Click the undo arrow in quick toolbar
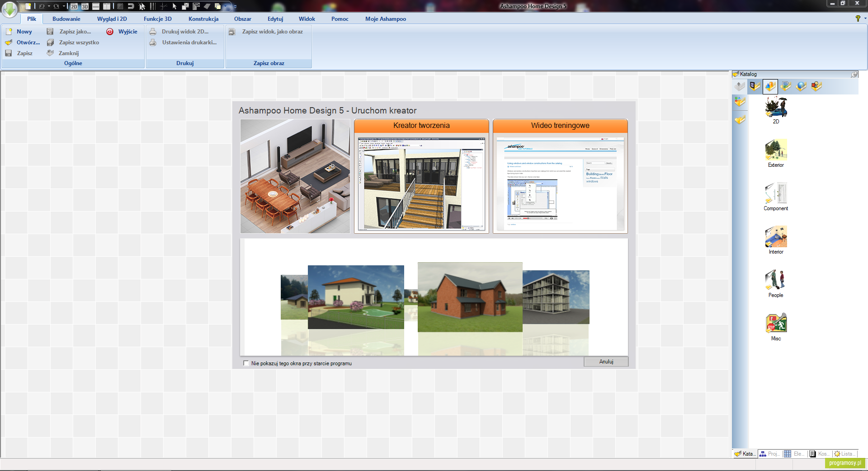Viewport: 868px width, 471px height. (42, 6)
